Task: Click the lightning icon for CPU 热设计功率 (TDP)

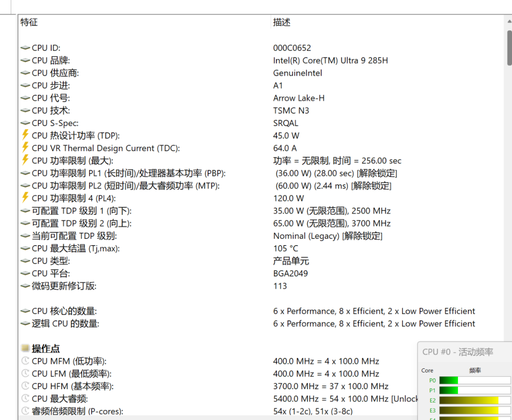Action: [x=25, y=135]
